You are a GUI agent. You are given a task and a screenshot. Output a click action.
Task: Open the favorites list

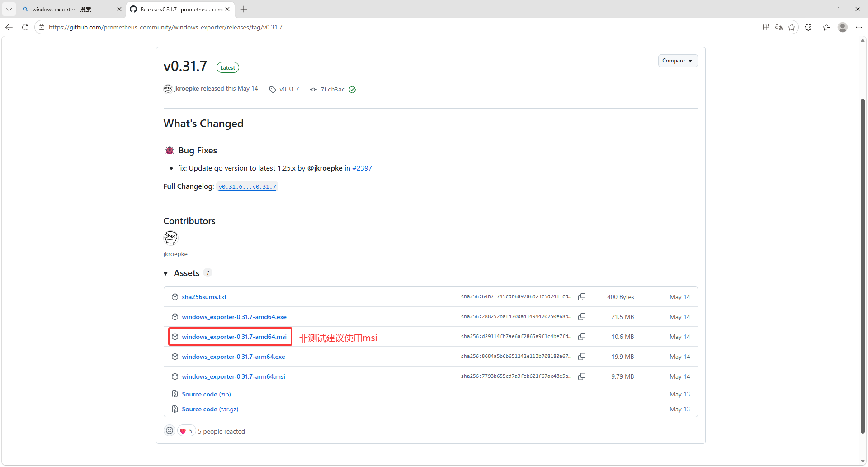pos(826,27)
